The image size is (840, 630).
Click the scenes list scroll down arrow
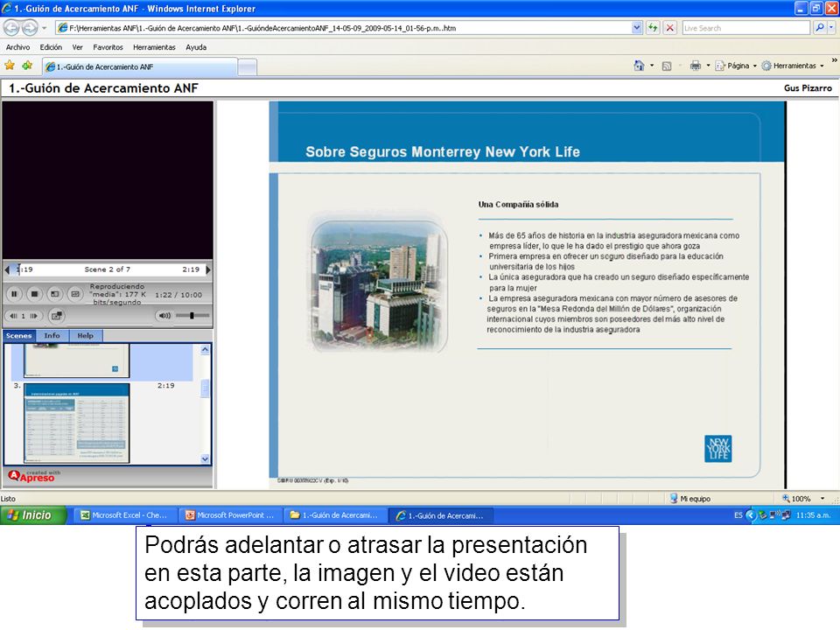[x=205, y=458]
